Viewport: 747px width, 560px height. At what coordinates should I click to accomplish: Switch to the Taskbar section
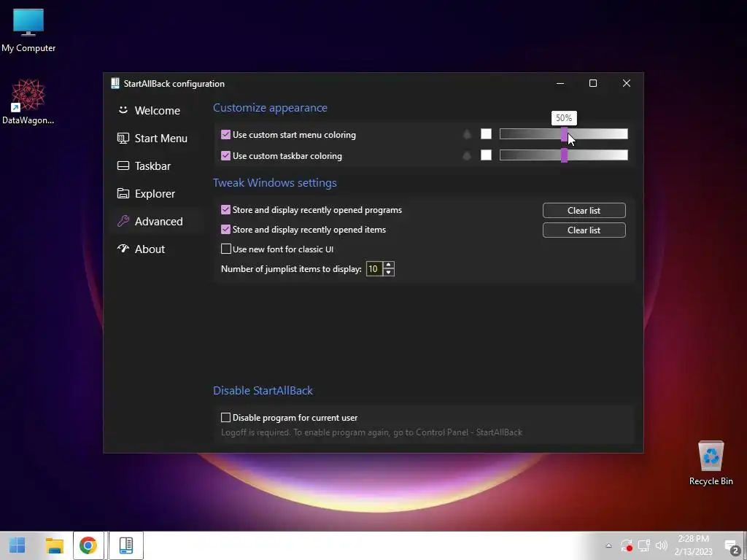[144, 166]
